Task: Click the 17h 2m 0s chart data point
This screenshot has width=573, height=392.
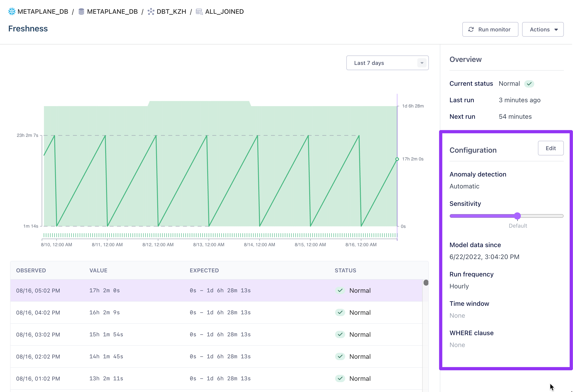Action: click(x=397, y=159)
